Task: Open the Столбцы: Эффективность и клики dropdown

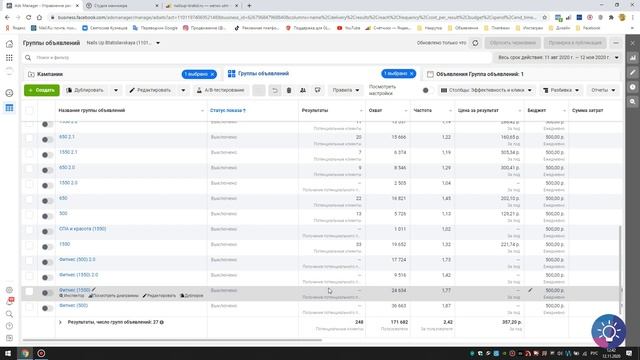Action: [486, 90]
